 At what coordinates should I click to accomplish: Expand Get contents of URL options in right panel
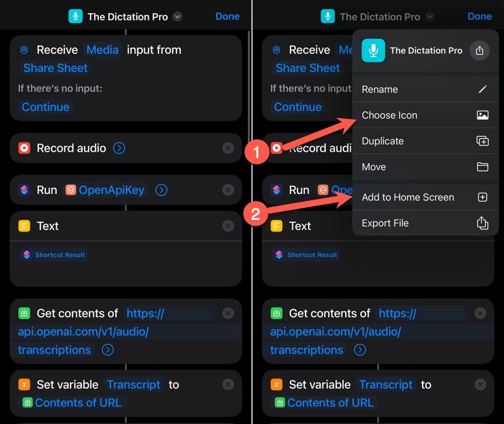(360, 350)
